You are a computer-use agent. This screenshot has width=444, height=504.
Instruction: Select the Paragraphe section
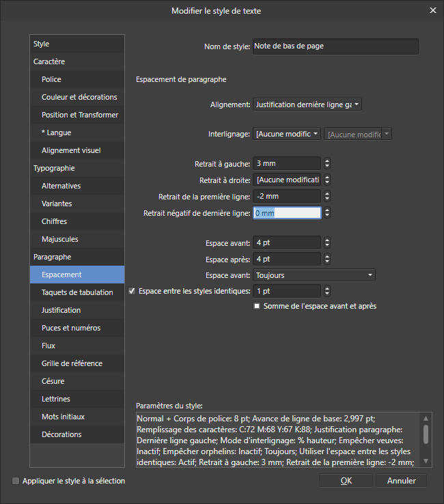tap(77, 257)
